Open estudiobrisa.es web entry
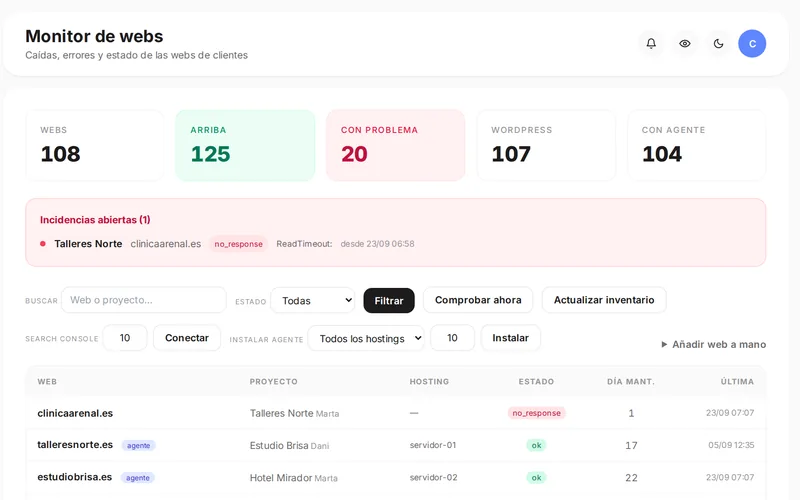The height and width of the screenshot is (500, 800). point(74,477)
